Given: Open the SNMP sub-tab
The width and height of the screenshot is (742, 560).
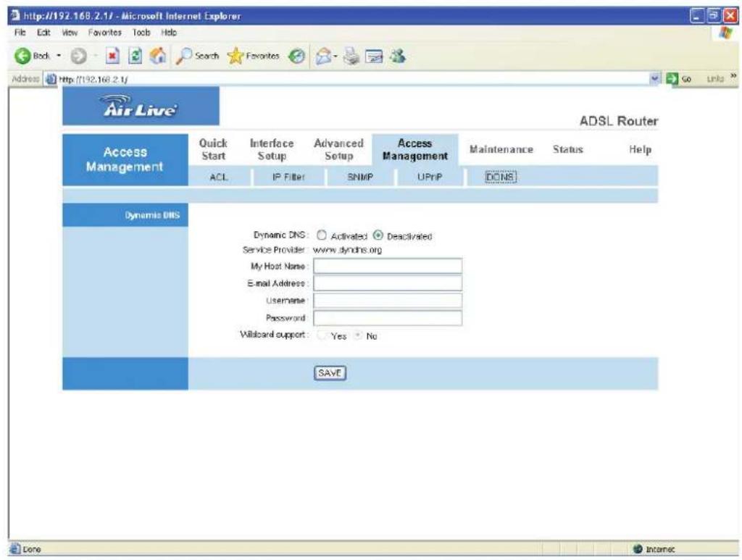Looking at the screenshot, I should [360, 177].
